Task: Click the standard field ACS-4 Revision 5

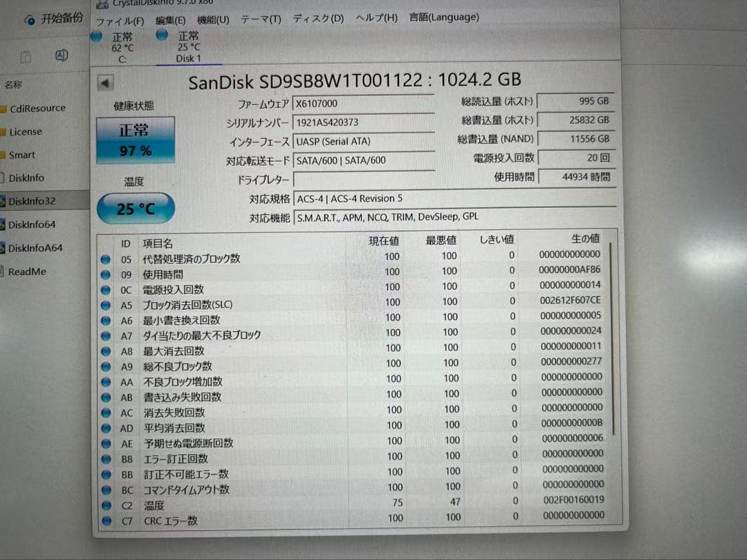Action: pos(455,198)
